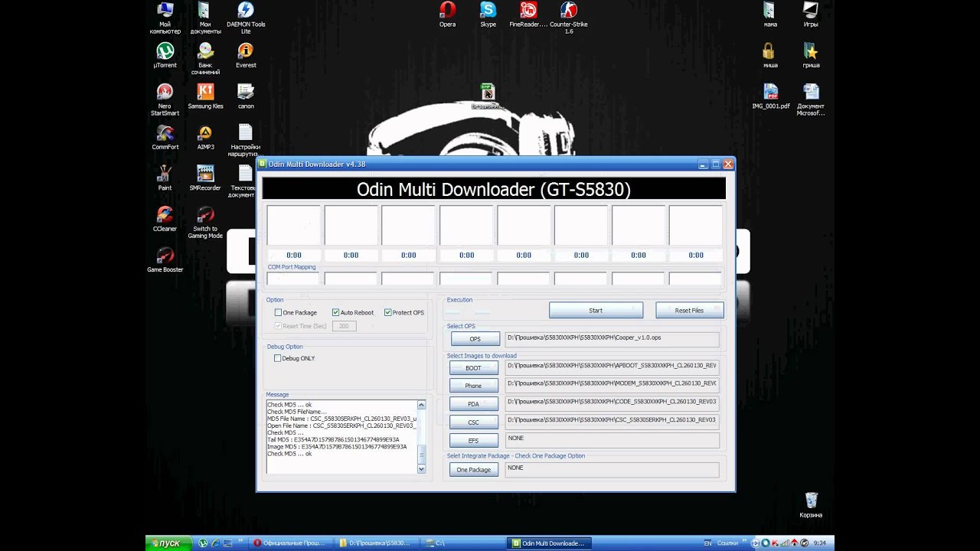Open приша desktop icon
The height and width of the screenshot is (551, 980).
811,55
